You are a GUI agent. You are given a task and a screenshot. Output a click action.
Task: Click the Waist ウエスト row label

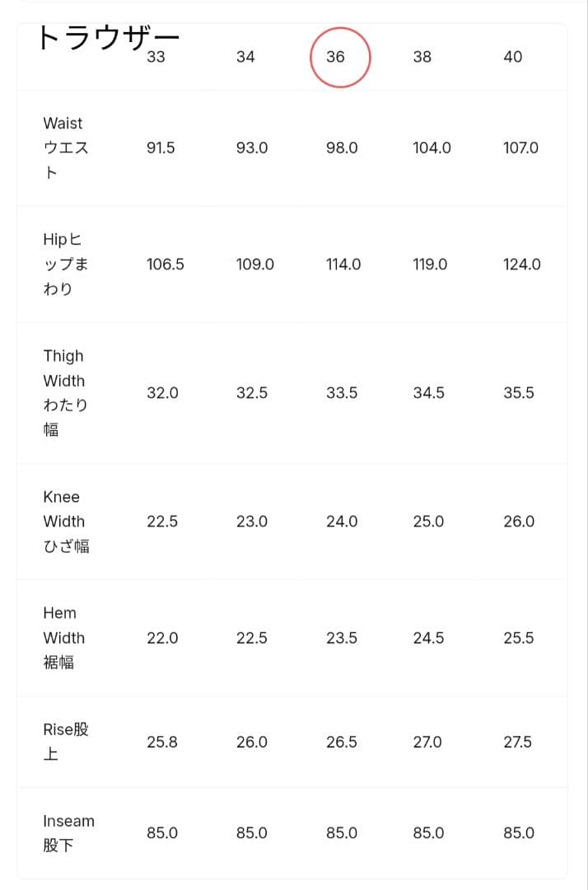pyautogui.click(x=64, y=148)
